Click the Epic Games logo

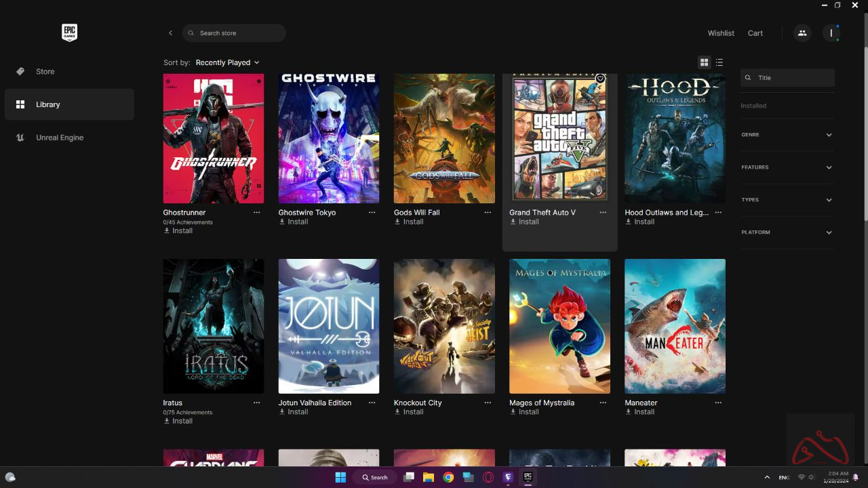69,33
